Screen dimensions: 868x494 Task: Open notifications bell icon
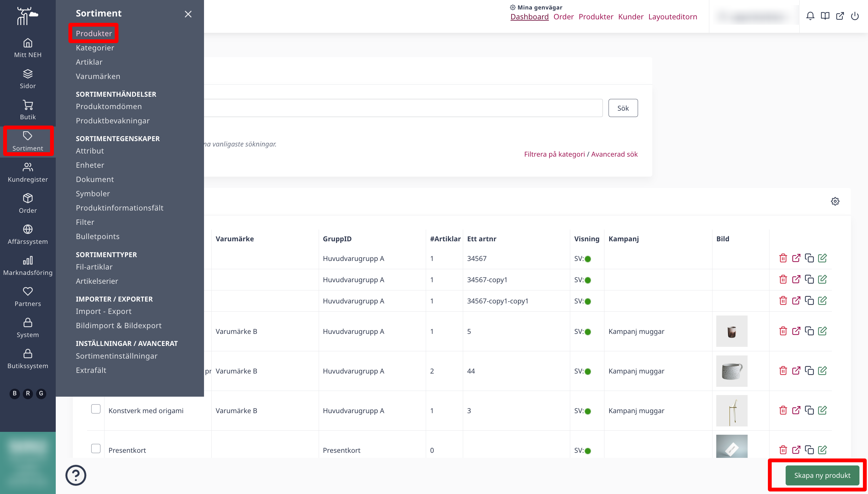810,16
